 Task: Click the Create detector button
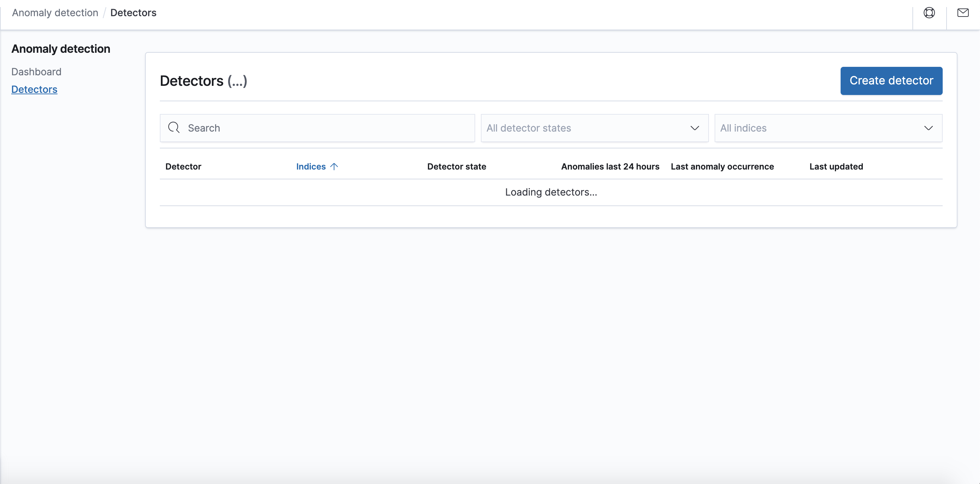coord(891,81)
